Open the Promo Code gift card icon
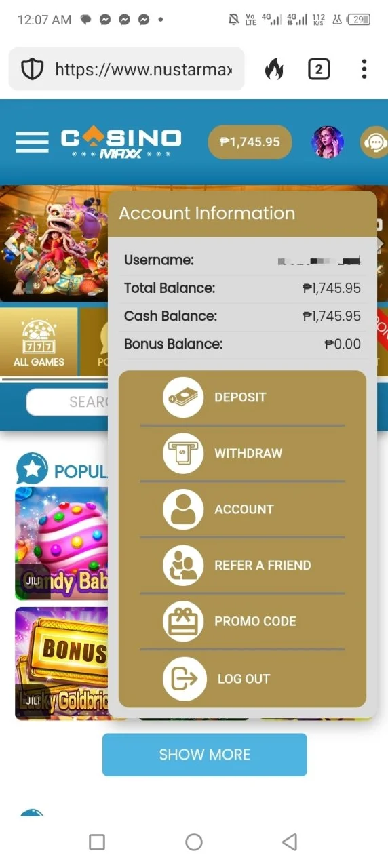 coord(185,621)
